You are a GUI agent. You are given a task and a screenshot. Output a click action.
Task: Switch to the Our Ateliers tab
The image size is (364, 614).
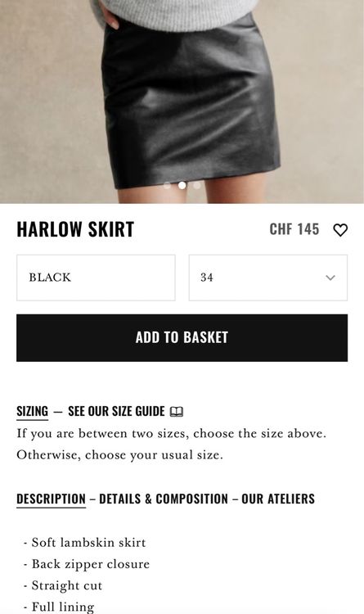coord(278,499)
